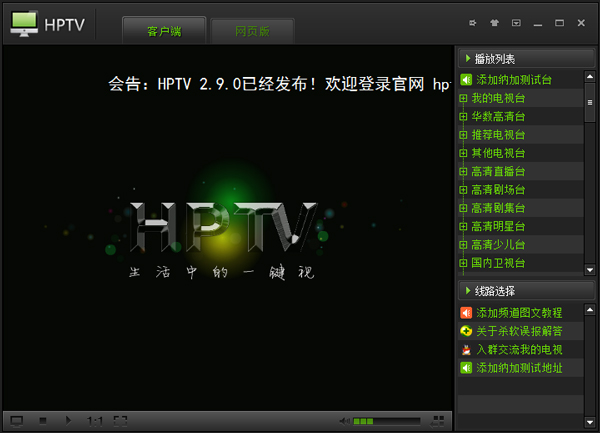Click 线路选择 list scrollbar up arrow

[x=590, y=309]
